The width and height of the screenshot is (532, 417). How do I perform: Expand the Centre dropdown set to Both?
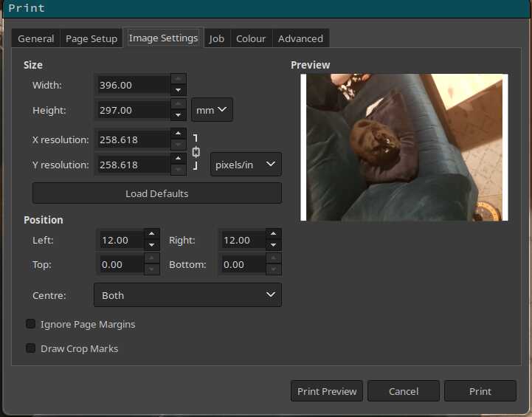click(x=187, y=295)
